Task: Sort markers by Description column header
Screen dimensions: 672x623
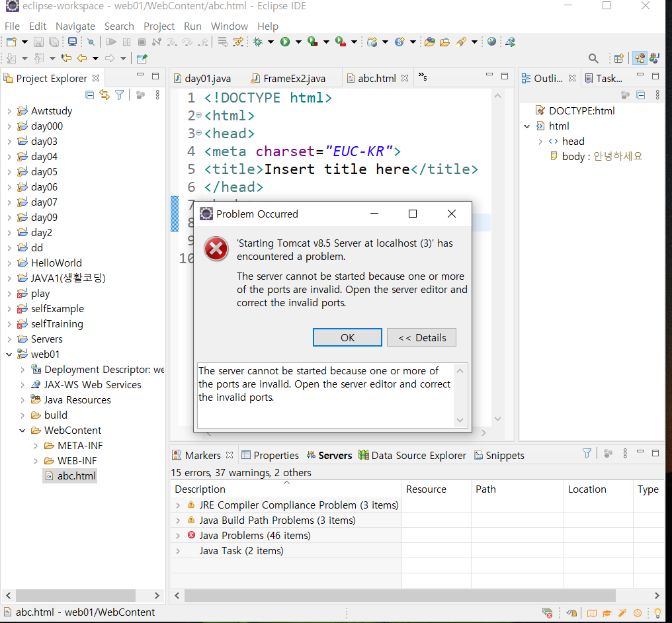Action: [286, 489]
